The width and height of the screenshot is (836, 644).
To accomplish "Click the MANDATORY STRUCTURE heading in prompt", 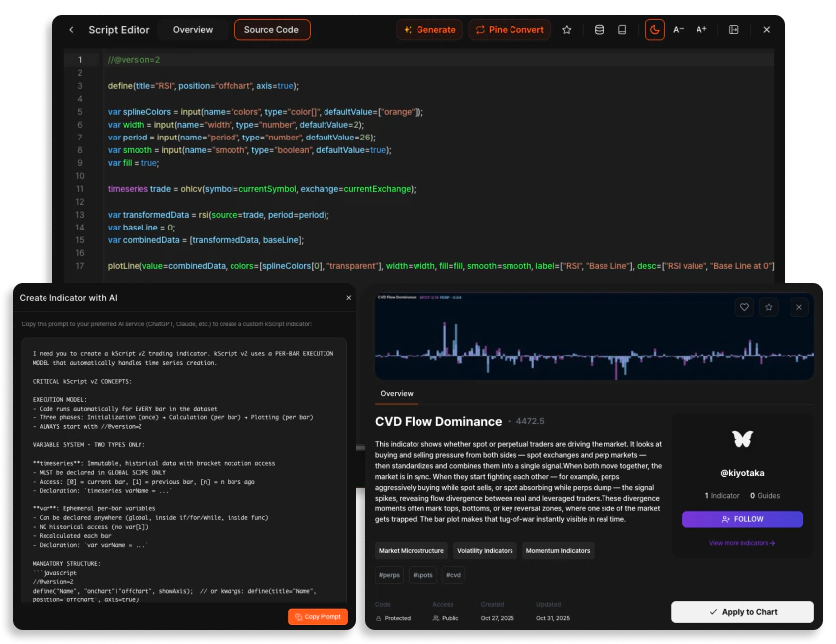I will (x=66, y=563).
